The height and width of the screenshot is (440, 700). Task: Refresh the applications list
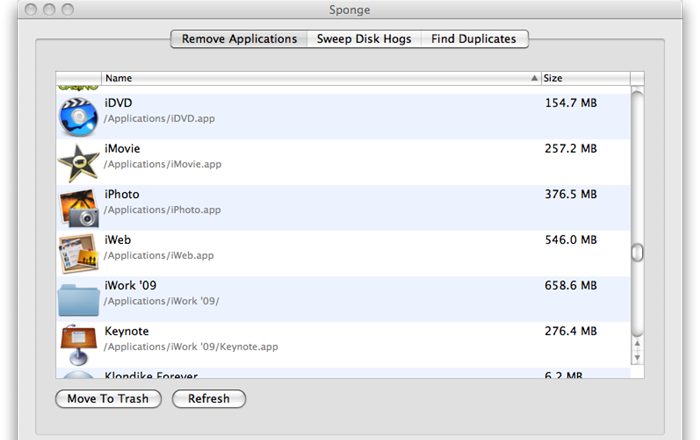pyautogui.click(x=208, y=398)
